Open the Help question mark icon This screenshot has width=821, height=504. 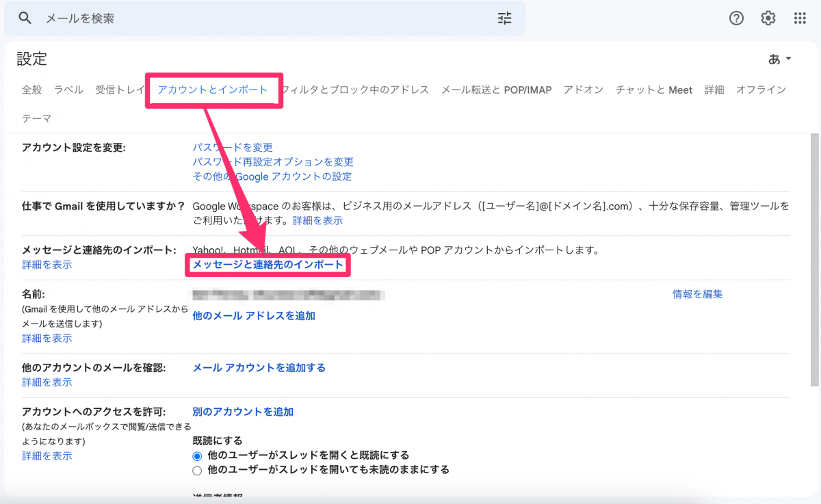click(x=735, y=18)
